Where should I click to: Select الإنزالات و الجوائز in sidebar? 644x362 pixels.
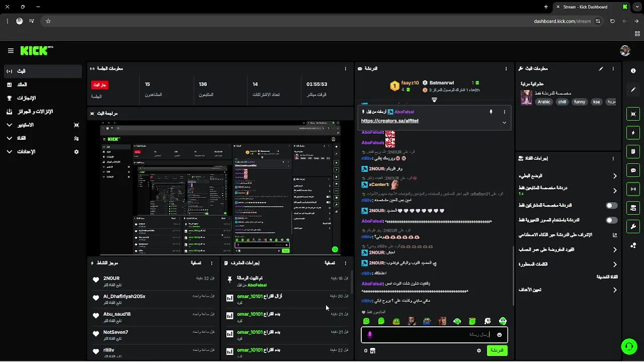click(x=43, y=112)
